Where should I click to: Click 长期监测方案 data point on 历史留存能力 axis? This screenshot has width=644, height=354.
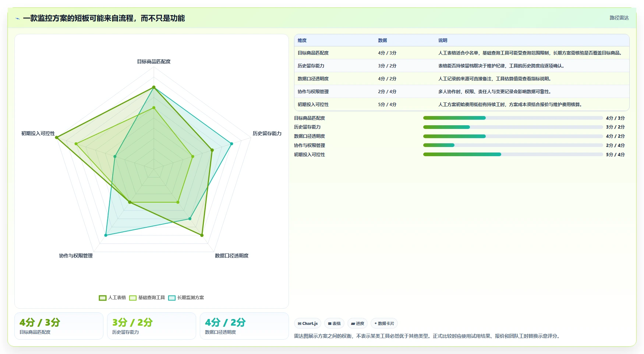[x=231, y=144]
